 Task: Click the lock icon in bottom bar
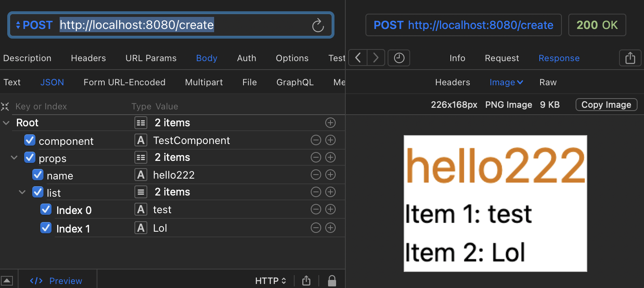coord(332,280)
